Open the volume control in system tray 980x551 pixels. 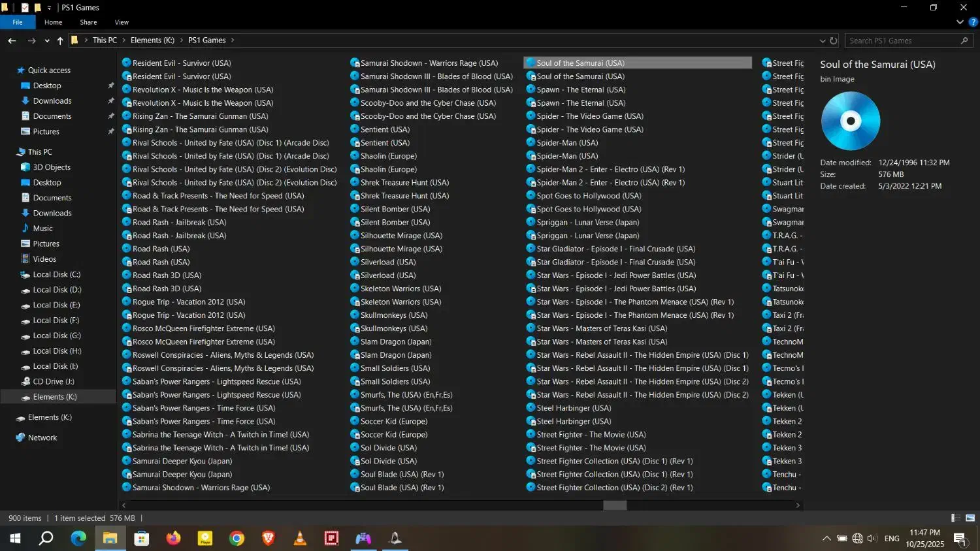click(872, 539)
